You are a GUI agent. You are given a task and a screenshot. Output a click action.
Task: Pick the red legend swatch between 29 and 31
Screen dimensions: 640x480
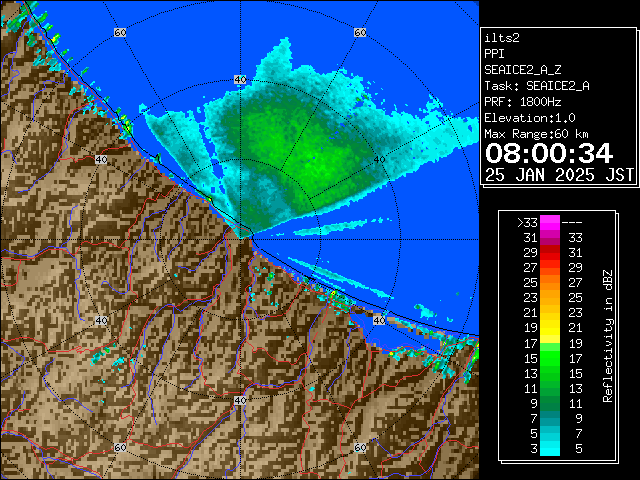[x=550, y=253]
